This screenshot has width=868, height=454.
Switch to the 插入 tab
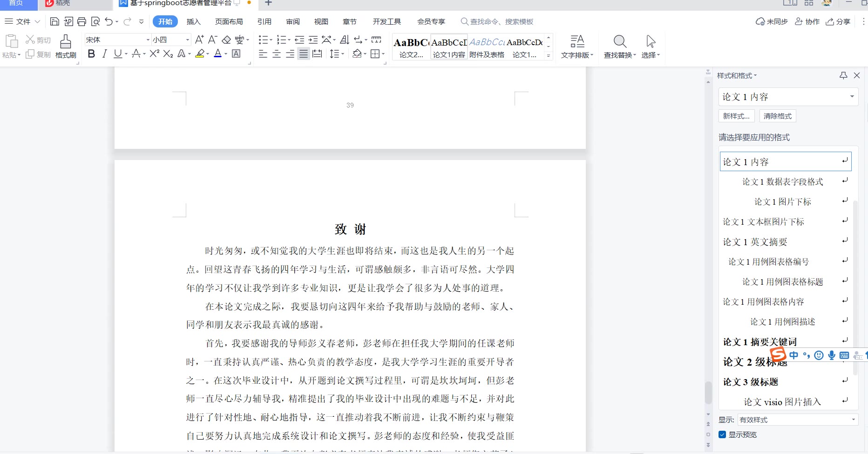point(193,21)
